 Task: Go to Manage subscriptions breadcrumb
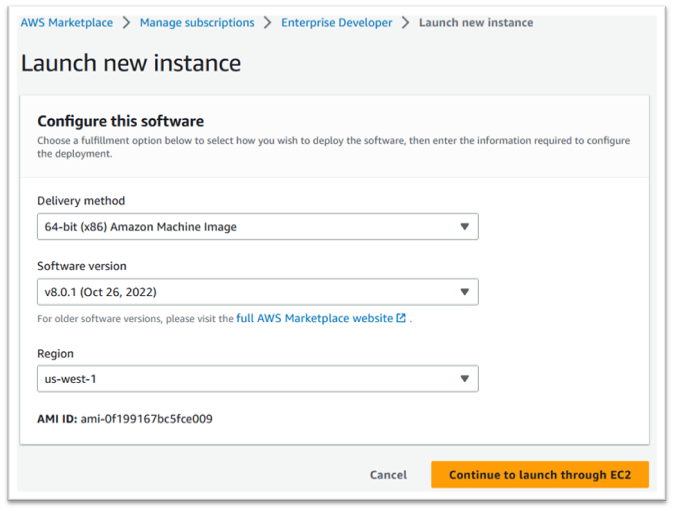click(197, 22)
